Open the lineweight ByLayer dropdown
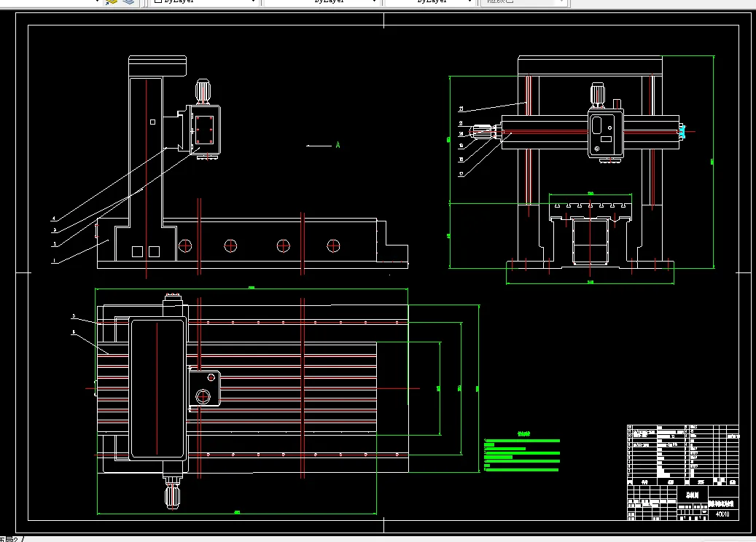The image size is (756, 542). (430, 2)
